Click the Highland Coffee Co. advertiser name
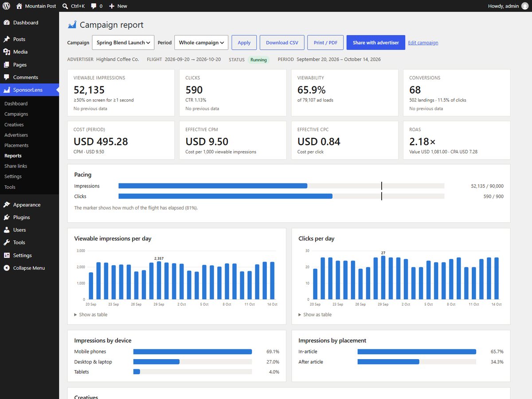Viewport: 532px width, 399px height. pyautogui.click(x=117, y=59)
